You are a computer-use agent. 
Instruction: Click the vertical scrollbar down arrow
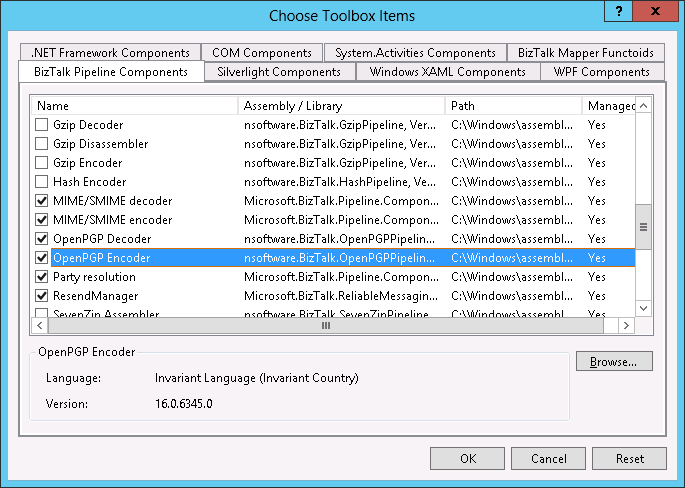(643, 308)
